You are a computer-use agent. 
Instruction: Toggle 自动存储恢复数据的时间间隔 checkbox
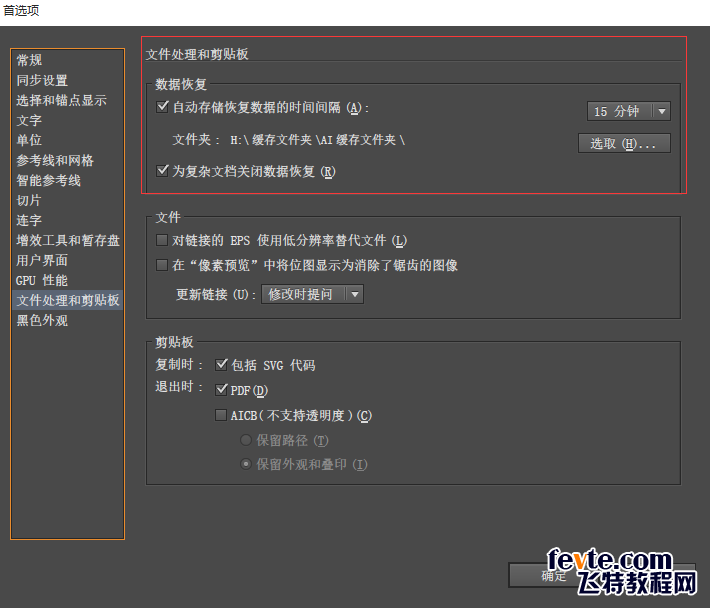coord(162,107)
